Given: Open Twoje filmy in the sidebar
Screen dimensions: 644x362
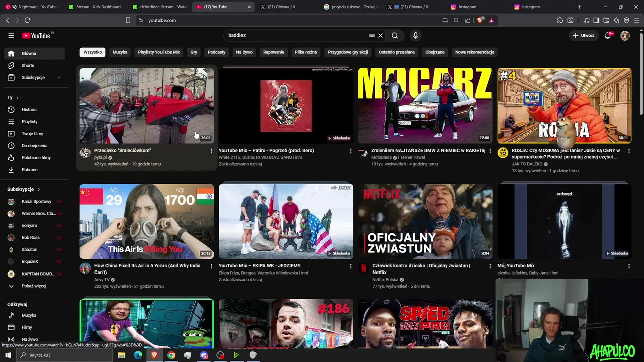Looking at the screenshot, I should pos(34,133).
